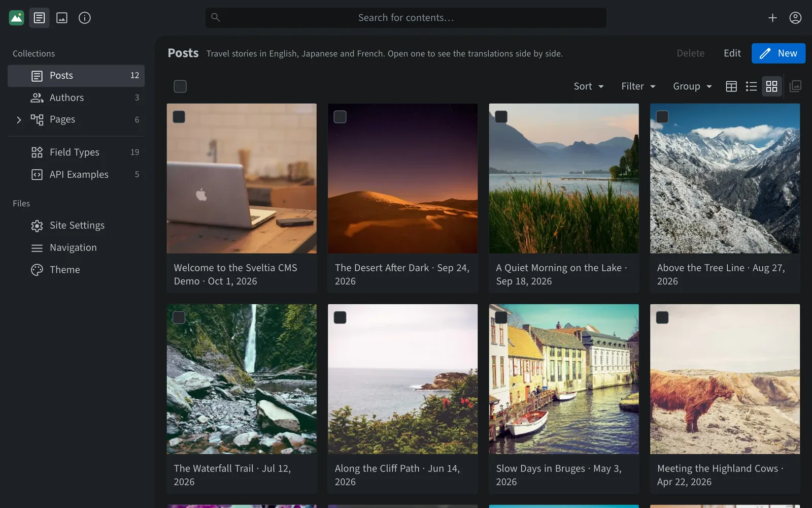Click title 'The Waterfall Trail · Jul 12, 2026'
Viewport: 812px width, 508px height.
(232, 475)
